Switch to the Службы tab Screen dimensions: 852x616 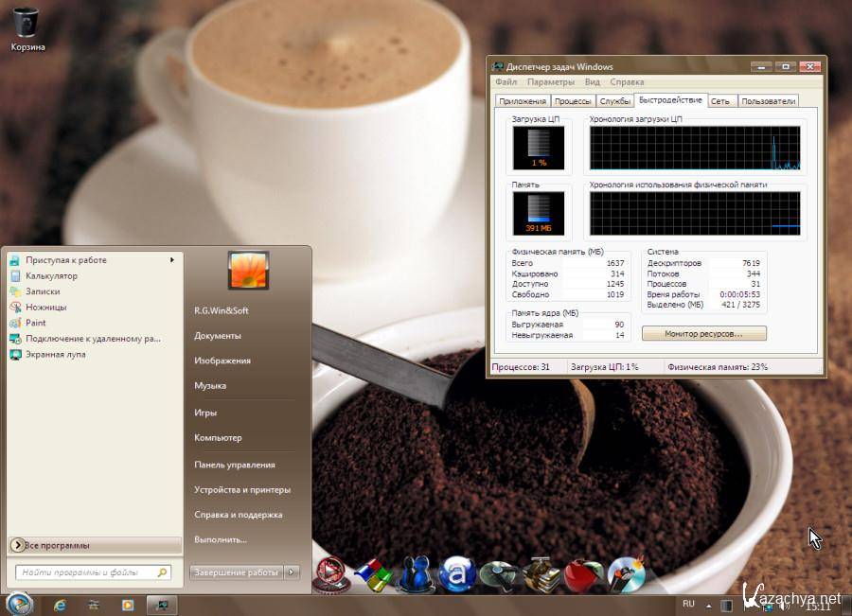click(615, 101)
